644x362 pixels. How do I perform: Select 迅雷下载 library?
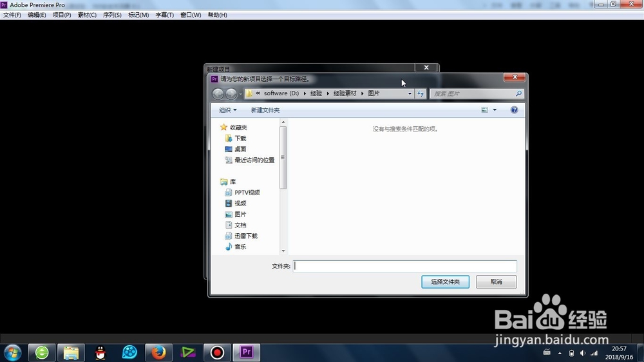pos(241,236)
